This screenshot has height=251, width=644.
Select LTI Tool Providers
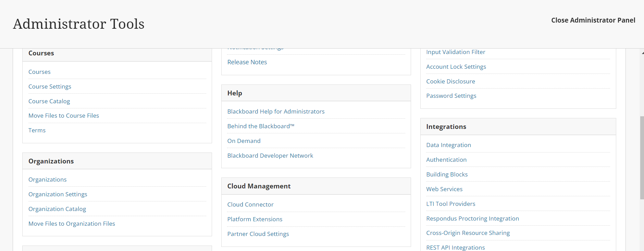(x=450, y=204)
